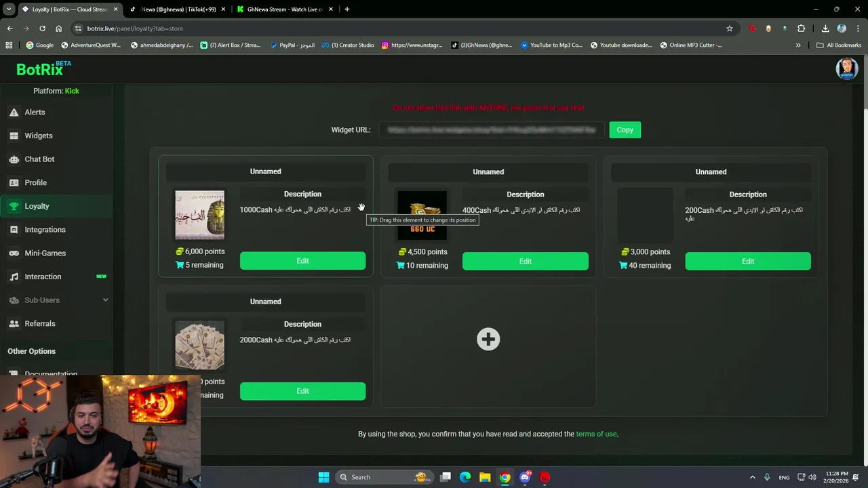Image resolution: width=868 pixels, height=488 pixels.
Task: Click the pharaoh image of 1000Cash item
Action: pos(199,215)
